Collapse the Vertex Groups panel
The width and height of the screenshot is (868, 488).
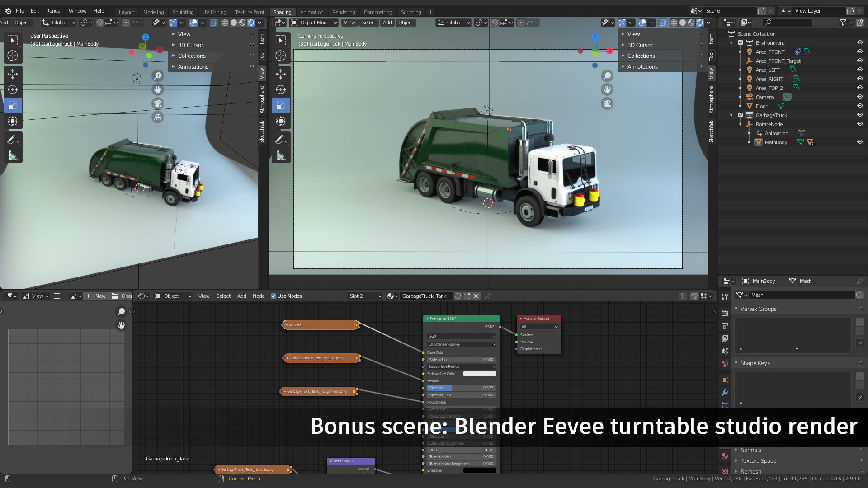click(758, 309)
